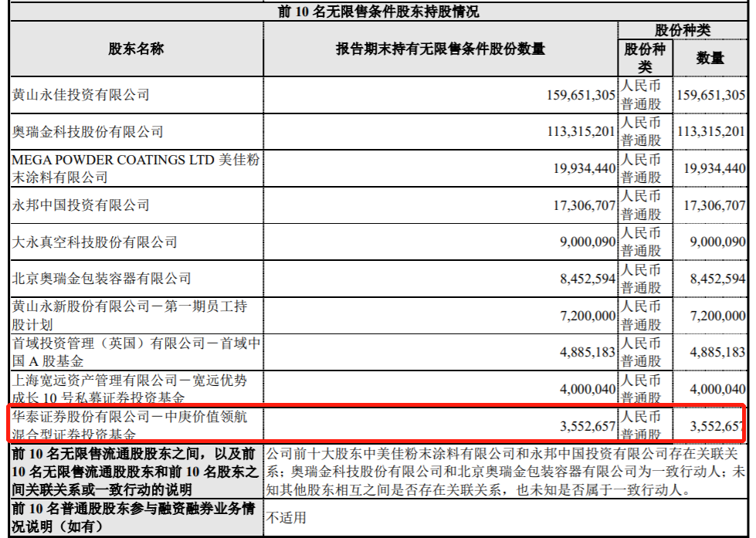Image resolution: width=756 pixels, height=538 pixels.
Task: Click 7,200,000 in the rightmost 数量 column
Action: pos(717,316)
